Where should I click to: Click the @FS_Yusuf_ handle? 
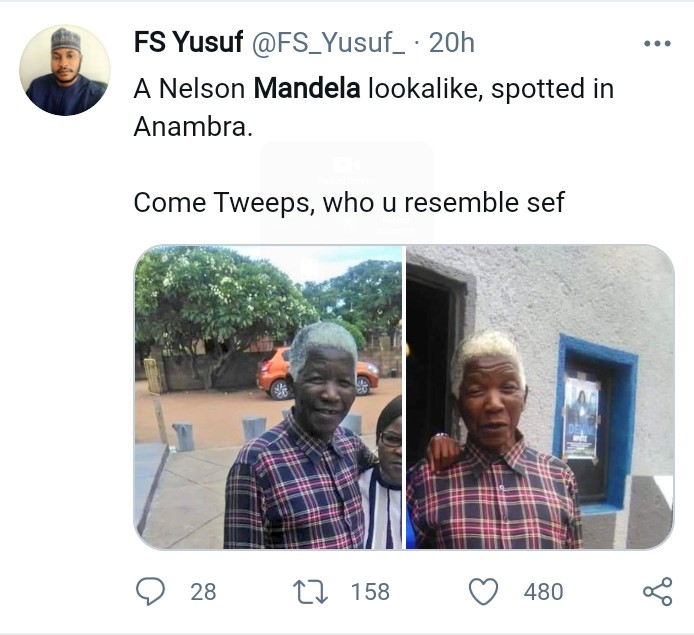point(326,43)
